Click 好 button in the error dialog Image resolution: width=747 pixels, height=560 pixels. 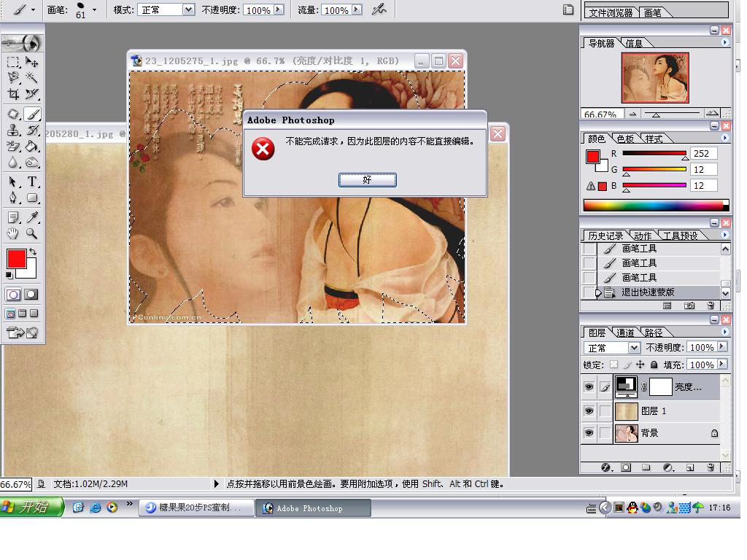pyautogui.click(x=368, y=179)
